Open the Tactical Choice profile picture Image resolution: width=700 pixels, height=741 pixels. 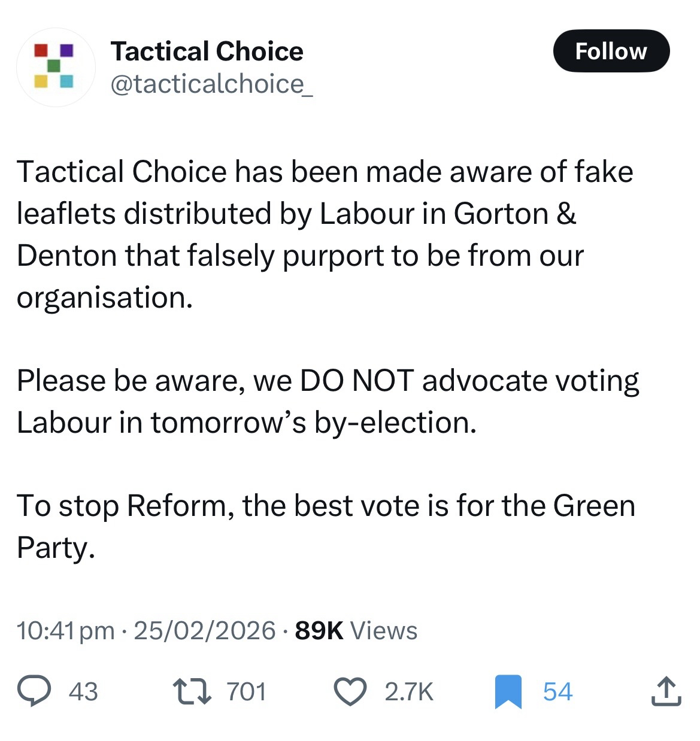click(55, 67)
